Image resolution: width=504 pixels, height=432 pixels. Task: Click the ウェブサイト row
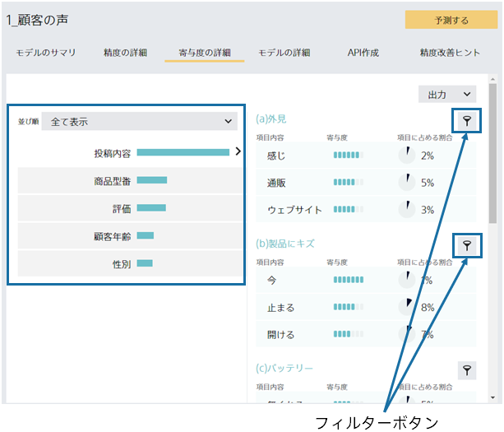pos(366,209)
